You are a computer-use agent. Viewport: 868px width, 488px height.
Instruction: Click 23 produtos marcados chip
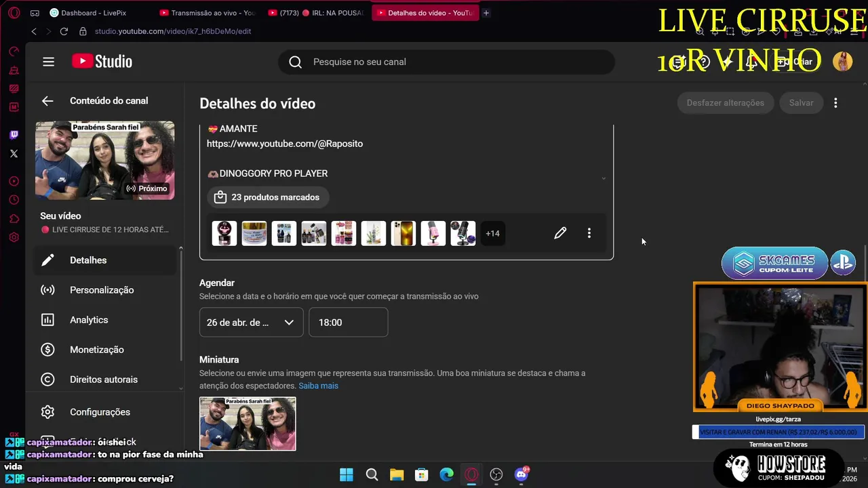(x=268, y=197)
